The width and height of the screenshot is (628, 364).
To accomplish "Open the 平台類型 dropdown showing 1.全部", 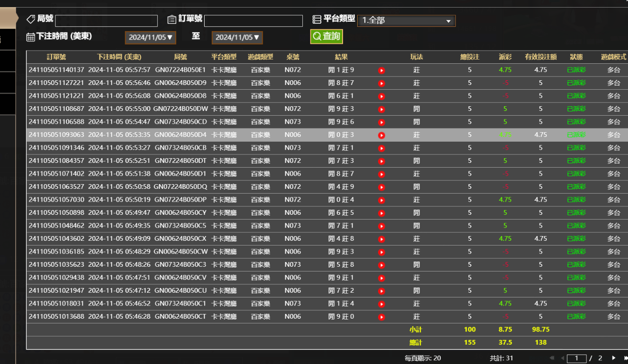I will tap(406, 21).
